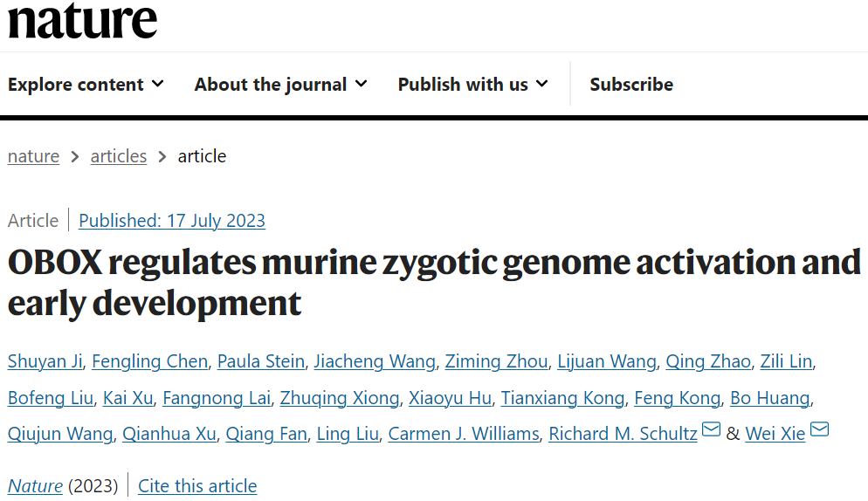Click envelope icon next to Richard M. Schultz

pyautogui.click(x=711, y=429)
